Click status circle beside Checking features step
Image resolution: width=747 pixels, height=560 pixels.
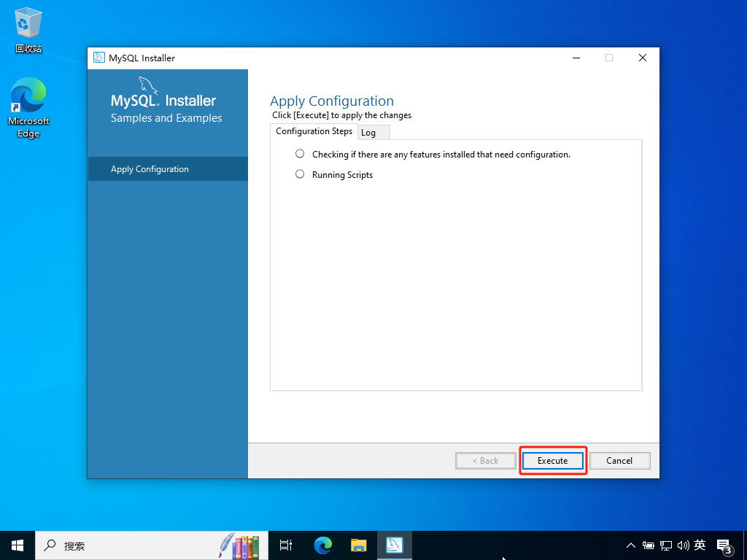click(x=300, y=154)
